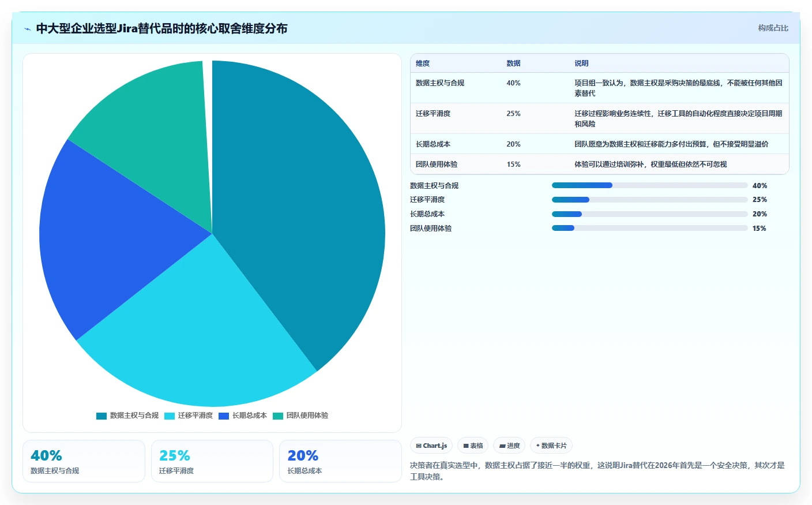Toggle the 团队使用体验 legend label
Image resolution: width=812 pixels, height=505 pixels.
pyautogui.click(x=307, y=416)
